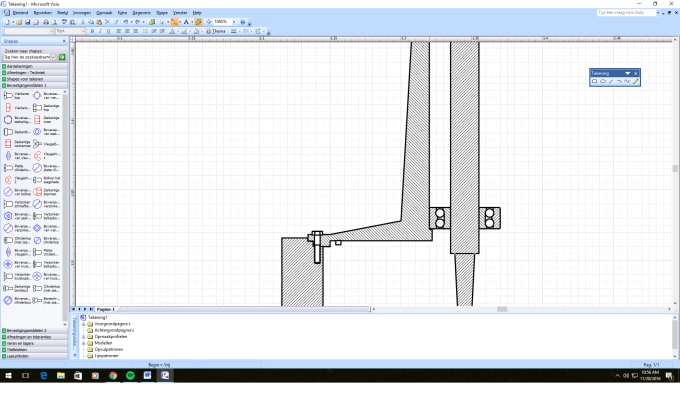The height and width of the screenshot is (406, 680).
Task: Open Microsoft Edge from the taskbar
Action: point(43,376)
